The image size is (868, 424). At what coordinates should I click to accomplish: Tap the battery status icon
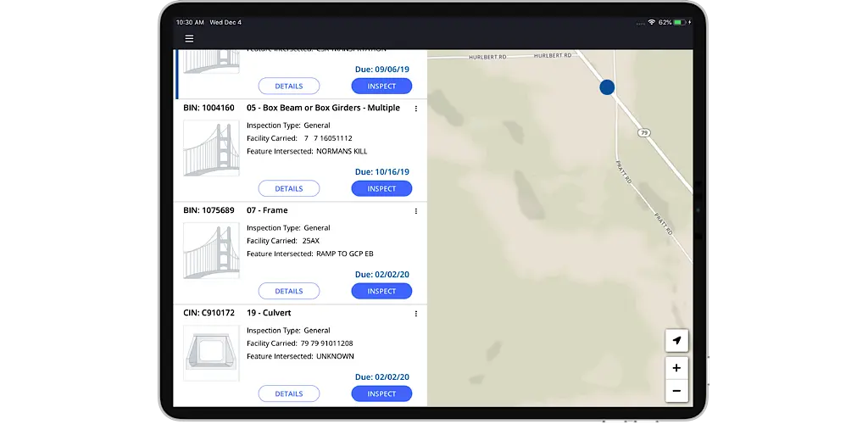pos(679,22)
